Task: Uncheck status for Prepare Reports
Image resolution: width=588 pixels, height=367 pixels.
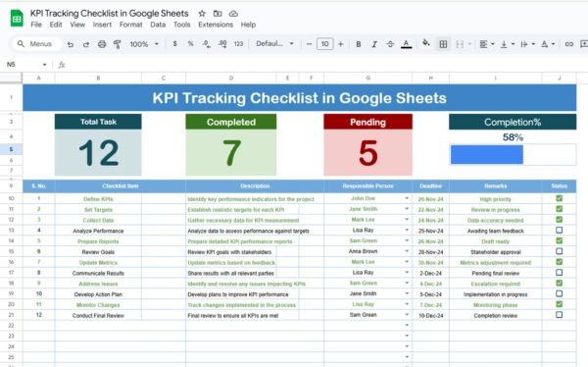Action: 560,240
